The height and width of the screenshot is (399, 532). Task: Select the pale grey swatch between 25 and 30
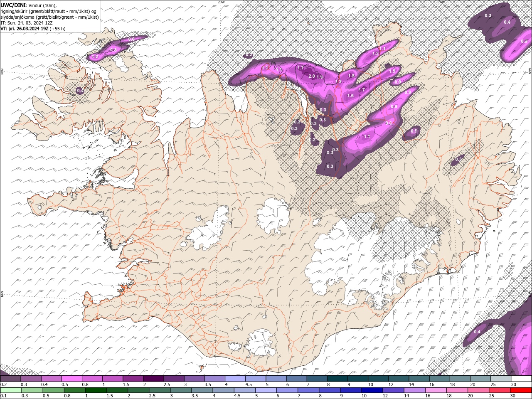501,379
